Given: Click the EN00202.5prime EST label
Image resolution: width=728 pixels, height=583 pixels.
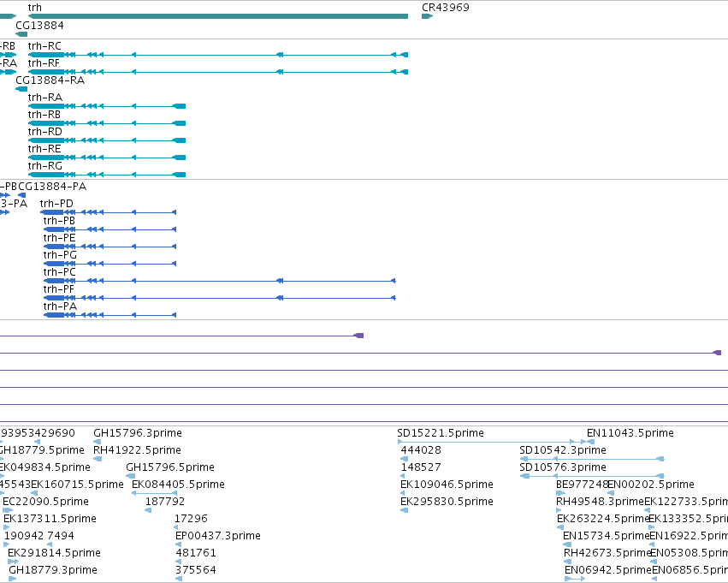Looking at the screenshot, I should point(651,485).
